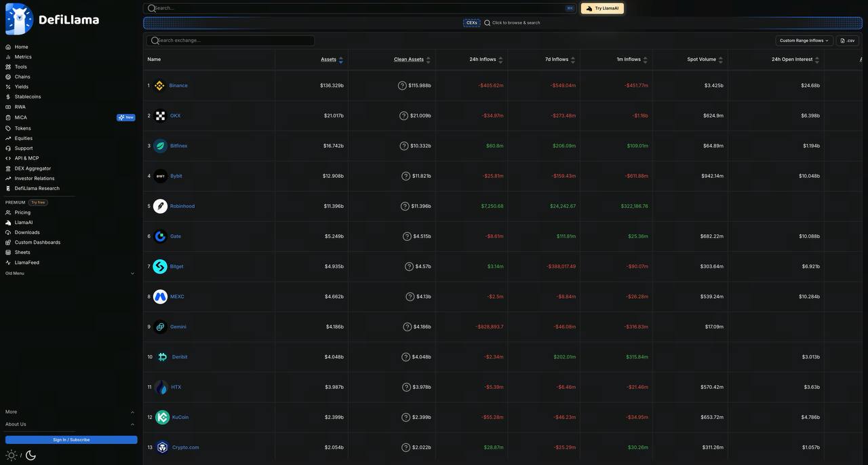Sort by 1m Inflows column arrows
Viewport: 868px width, 465px height.
[x=645, y=60]
